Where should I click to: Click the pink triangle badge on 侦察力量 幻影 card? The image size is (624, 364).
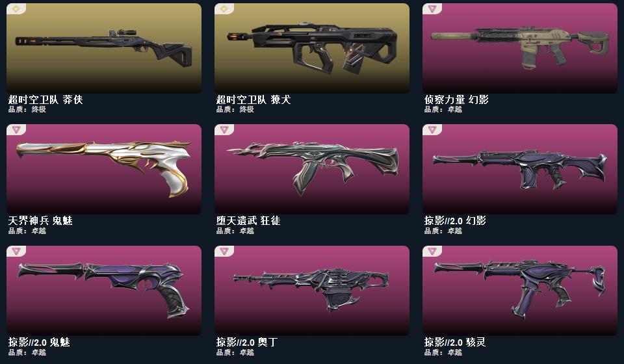[x=432, y=8]
